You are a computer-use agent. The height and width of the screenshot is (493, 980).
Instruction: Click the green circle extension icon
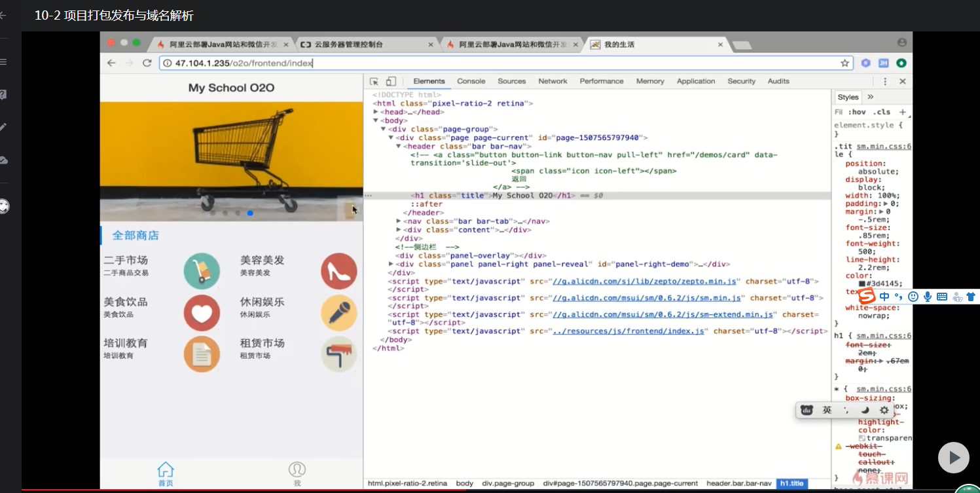tap(901, 63)
